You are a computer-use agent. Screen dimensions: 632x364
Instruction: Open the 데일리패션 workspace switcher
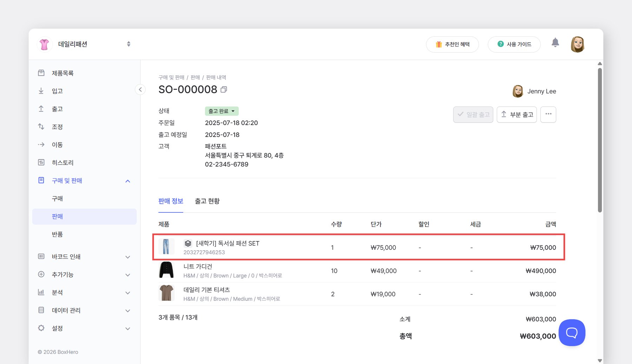coord(129,44)
